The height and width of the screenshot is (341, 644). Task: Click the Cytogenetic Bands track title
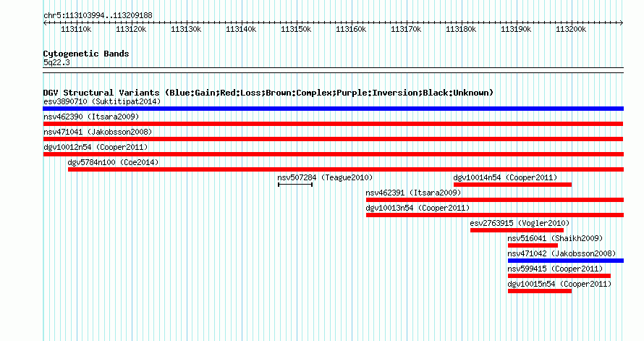[86, 54]
